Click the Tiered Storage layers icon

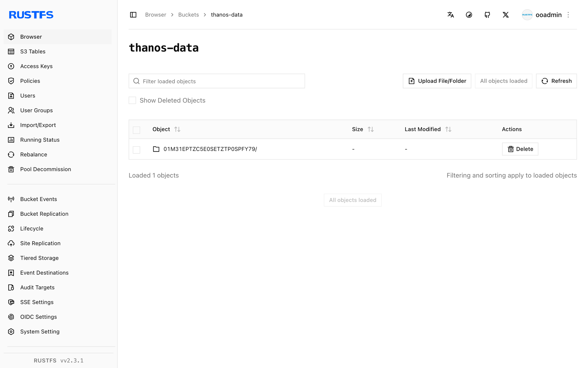11,258
